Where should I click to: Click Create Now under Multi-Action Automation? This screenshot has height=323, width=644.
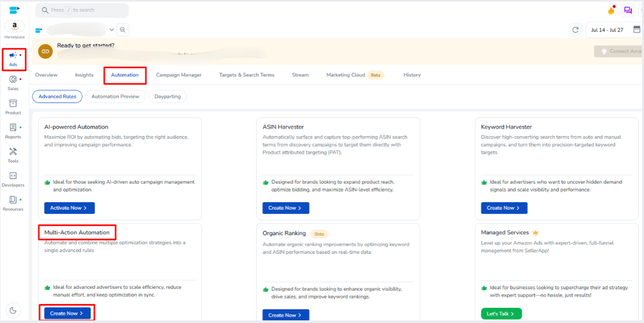pos(67,314)
